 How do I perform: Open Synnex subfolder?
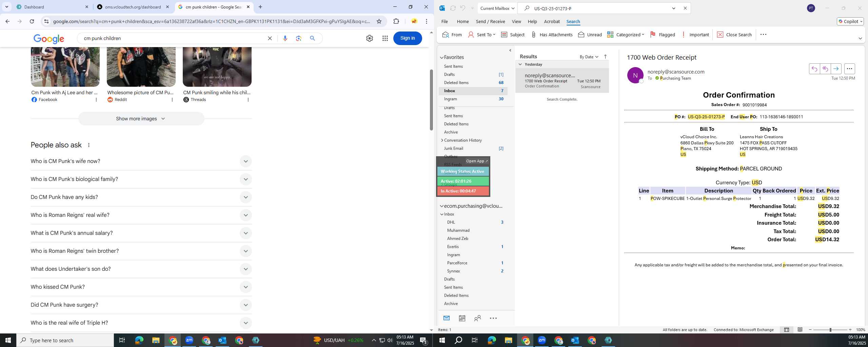coord(473,271)
